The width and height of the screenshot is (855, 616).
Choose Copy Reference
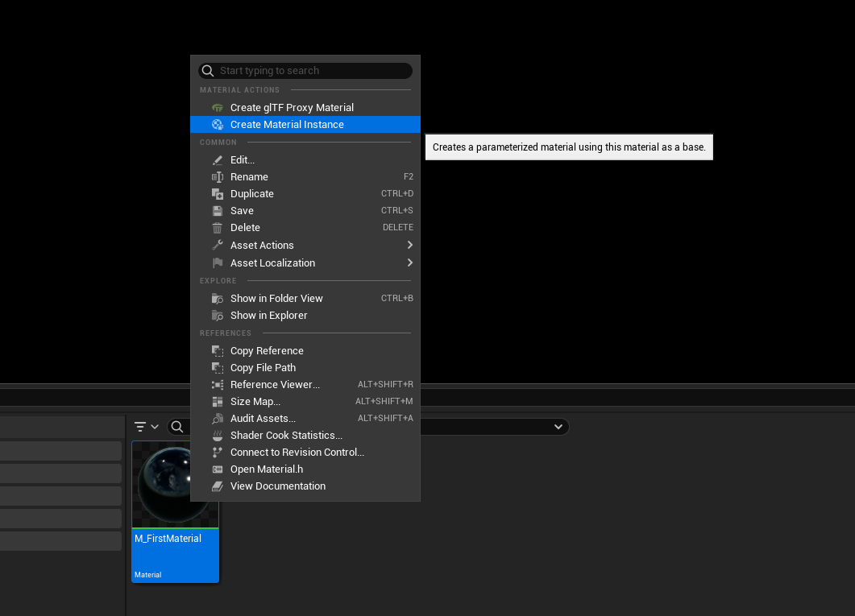click(305, 351)
